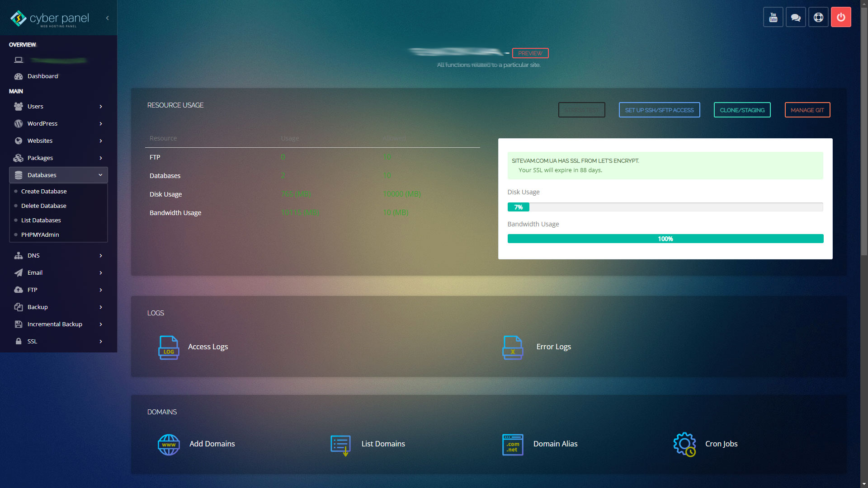Open Create Database submenu item
The height and width of the screenshot is (488, 868).
point(44,191)
